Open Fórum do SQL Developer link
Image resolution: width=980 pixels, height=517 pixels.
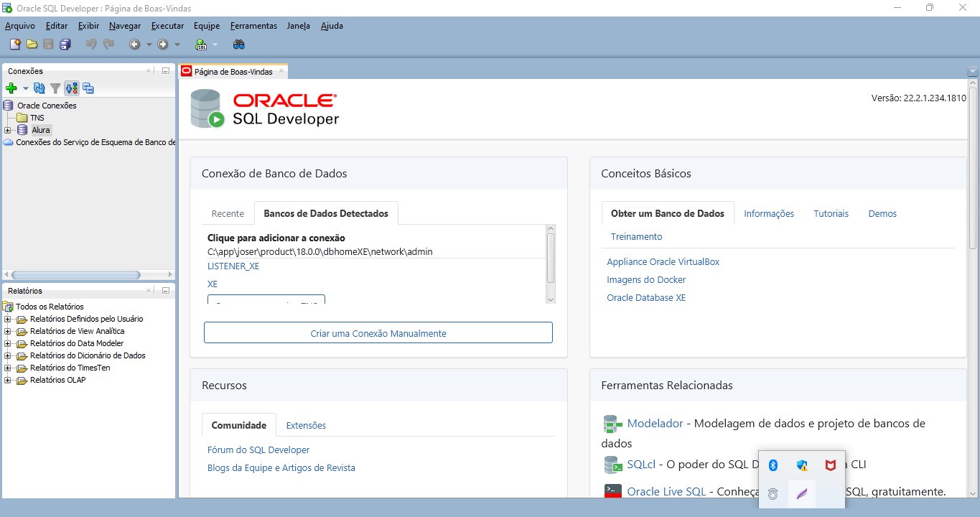tap(258, 450)
